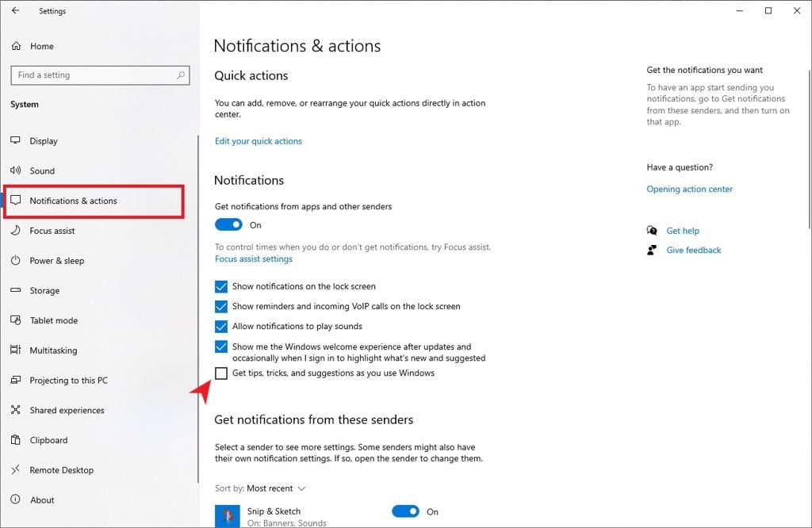Screen dimensions: 812x528
Task: Click the Display monitor icon
Action: [15, 140]
